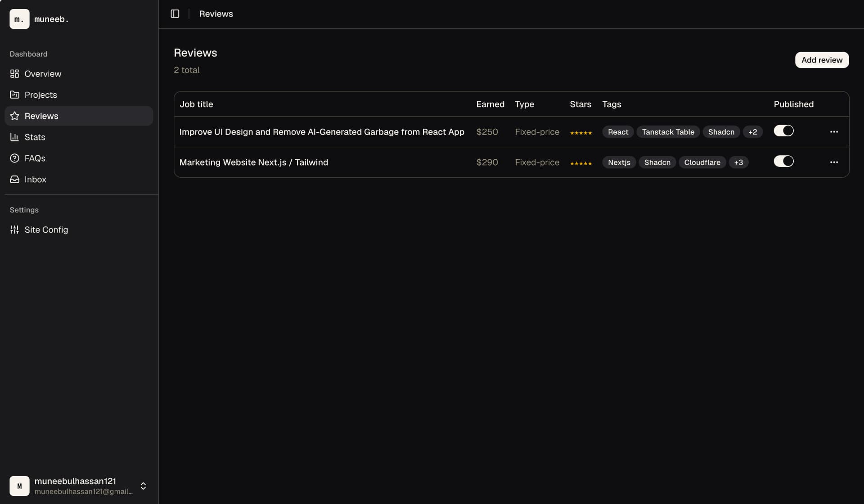The width and height of the screenshot is (864, 504).
Task: Toggle Published for Marketing Website review
Action: pyautogui.click(x=783, y=161)
